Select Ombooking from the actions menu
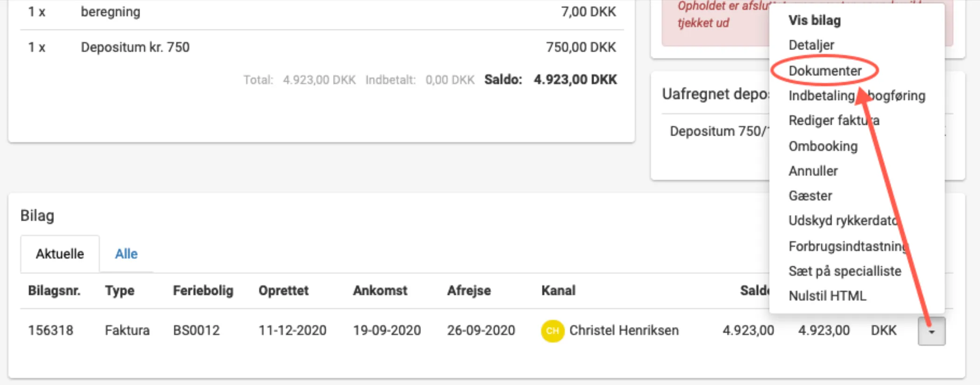Image resolution: width=980 pixels, height=385 pixels. [x=823, y=146]
